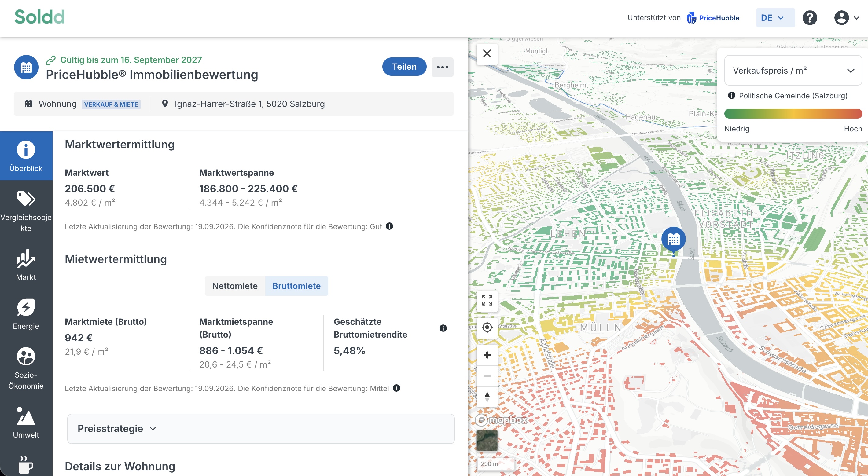Image resolution: width=868 pixels, height=476 pixels.
Task: Open the Vergleichsobjekte sidebar tab
Action: point(26,211)
